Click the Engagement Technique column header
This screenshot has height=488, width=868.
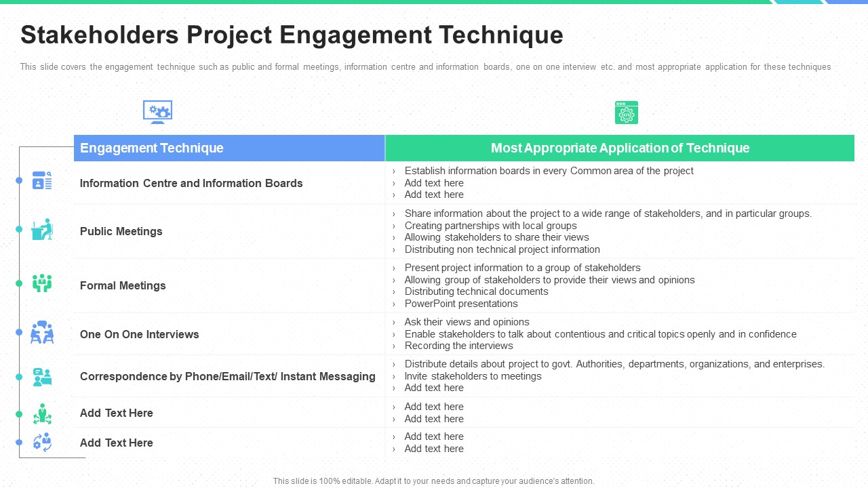(x=229, y=148)
